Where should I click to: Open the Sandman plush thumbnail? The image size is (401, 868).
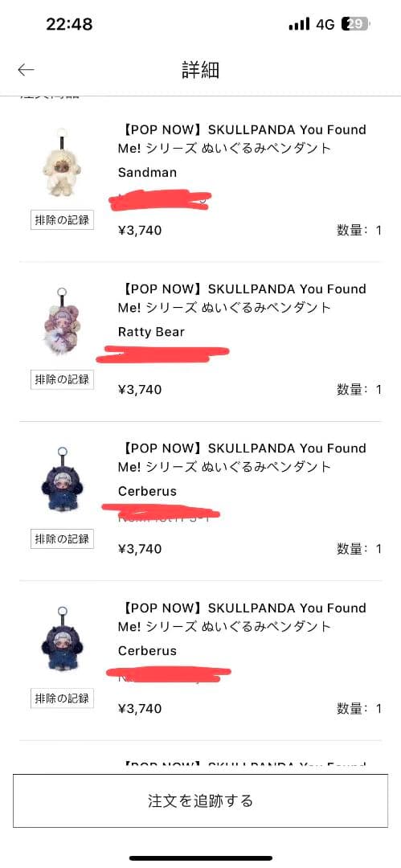pos(62,163)
